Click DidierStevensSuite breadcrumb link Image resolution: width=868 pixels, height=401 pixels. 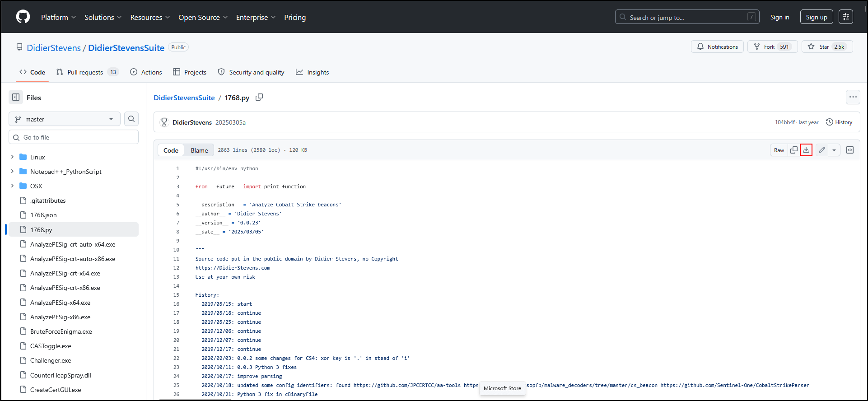click(184, 98)
